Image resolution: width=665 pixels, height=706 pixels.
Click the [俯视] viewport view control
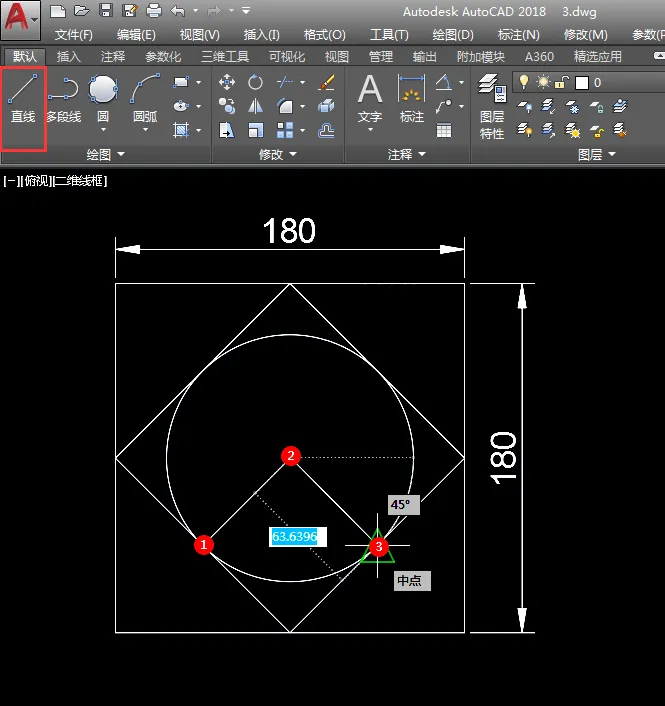[37, 181]
